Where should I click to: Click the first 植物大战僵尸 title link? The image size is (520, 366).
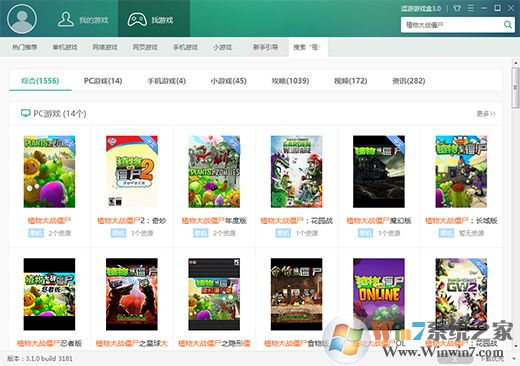coord(49,220)
